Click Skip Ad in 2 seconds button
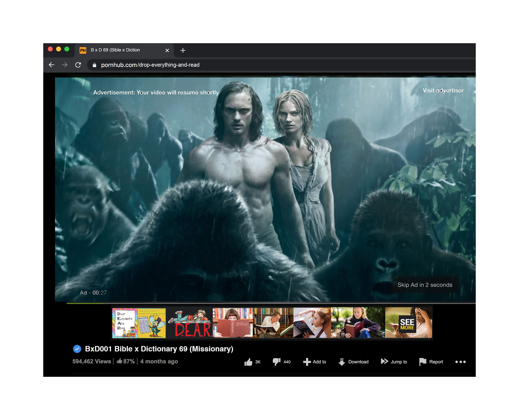Viewport: 519px width, 420px height. tap(425, 285)
